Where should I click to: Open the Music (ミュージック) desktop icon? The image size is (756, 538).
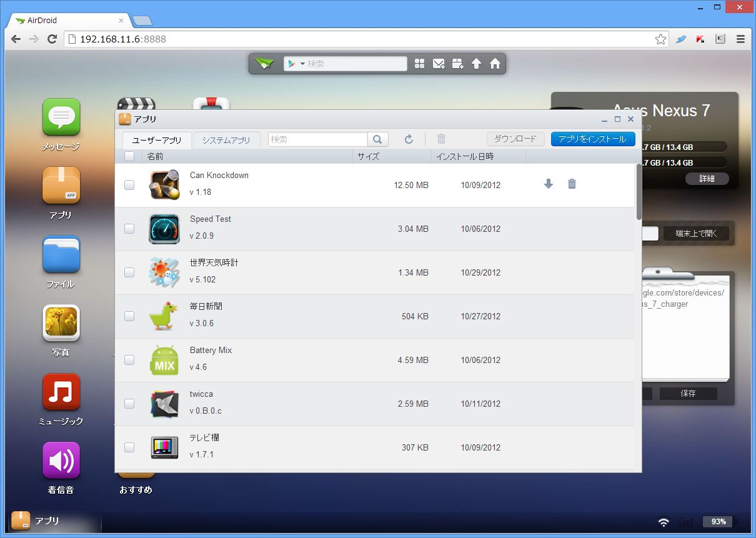click(61, 392)
